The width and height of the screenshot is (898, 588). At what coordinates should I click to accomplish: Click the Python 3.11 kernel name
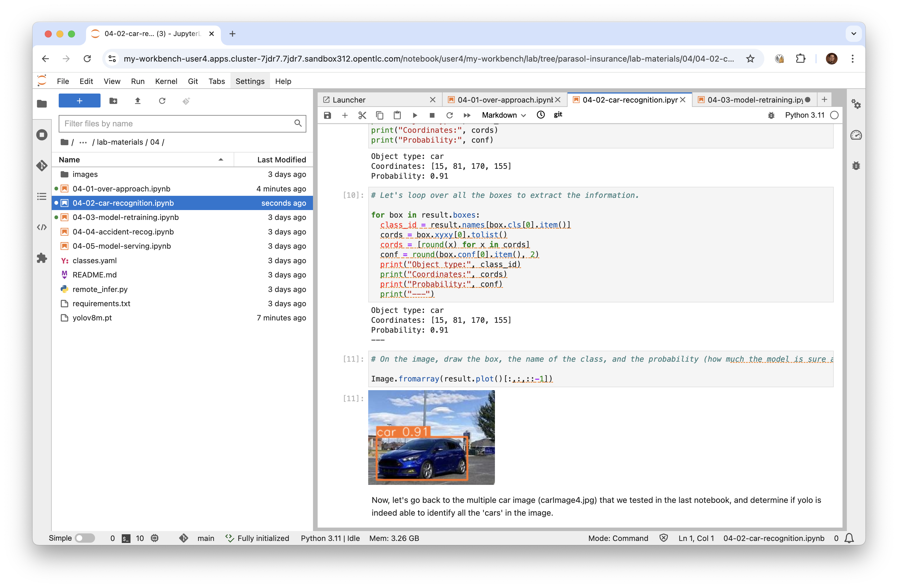point(804,115)
